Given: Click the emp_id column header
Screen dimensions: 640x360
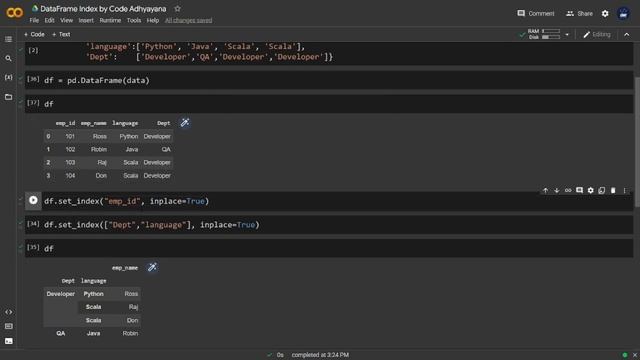Looking at the screenshot, I should (65, 123).
